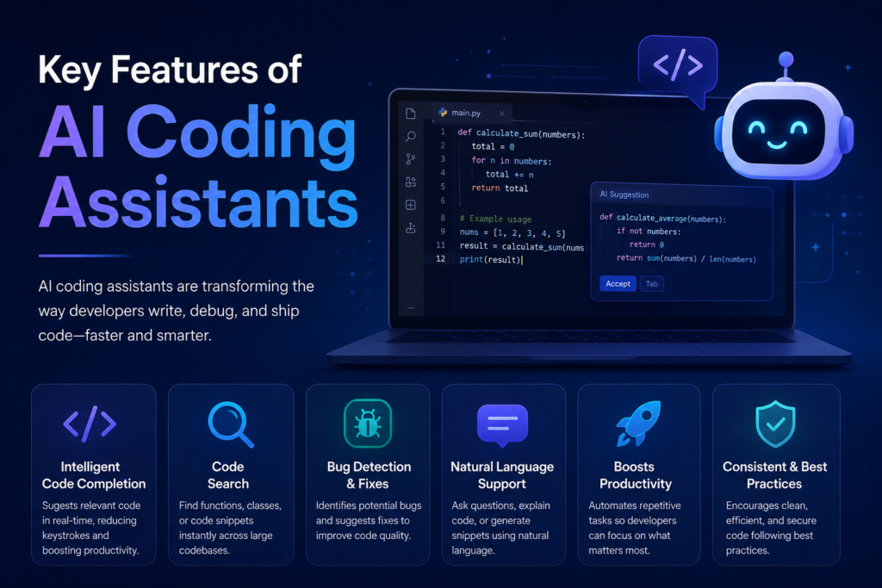Screen dimensions: 882x588
Task: Click 'Ask questions, explain code' description
Action: coord(500,528)
